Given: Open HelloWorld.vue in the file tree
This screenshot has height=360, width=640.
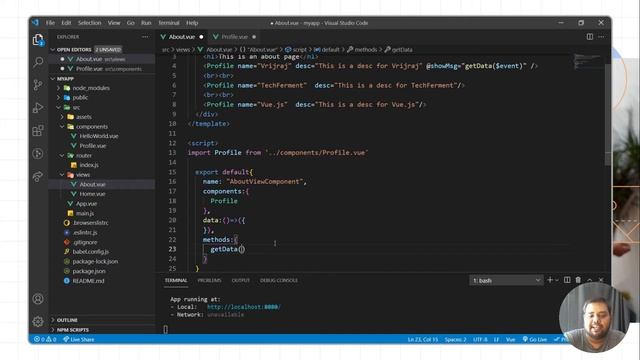Looking at the screenshot, I should click(99, 136).
